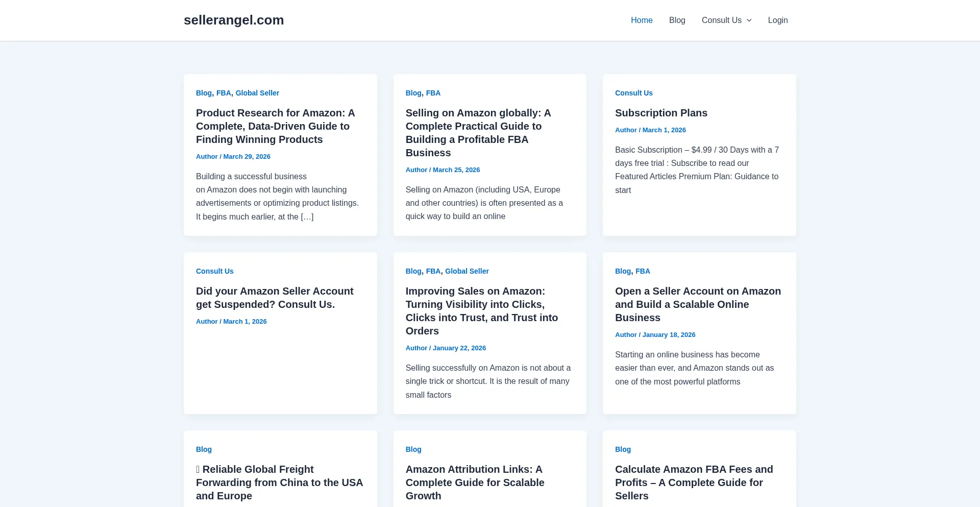Select FBA category on Open Seller Account card
The height and width of the screenshot is (507, 980).
point(643,271)
